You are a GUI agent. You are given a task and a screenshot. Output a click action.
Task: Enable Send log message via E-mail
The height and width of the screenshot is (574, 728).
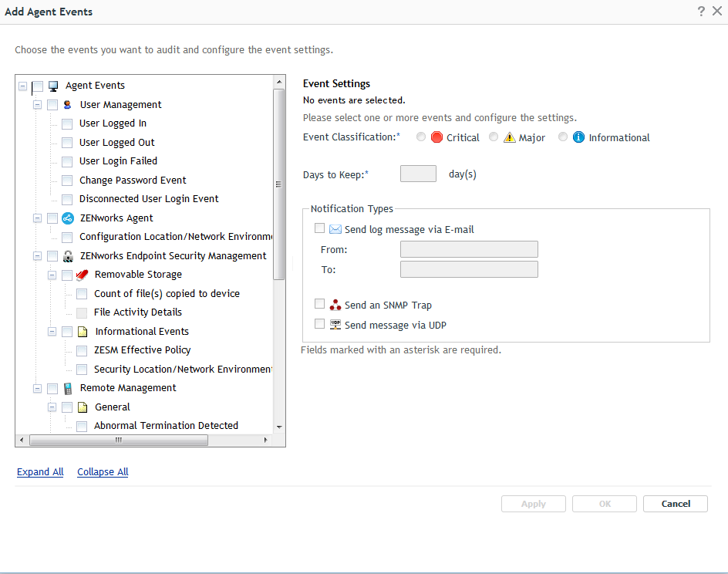coord(319,228)
